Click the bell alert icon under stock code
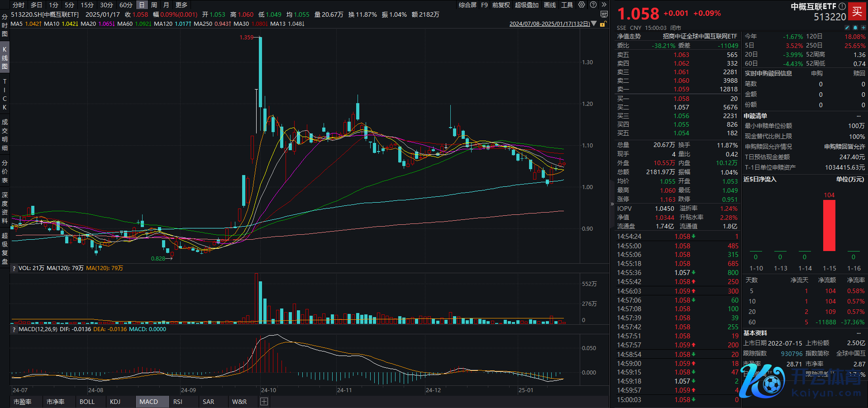This screenshot has height=408, width=868. pyautogui.click(x=855, y=28)
